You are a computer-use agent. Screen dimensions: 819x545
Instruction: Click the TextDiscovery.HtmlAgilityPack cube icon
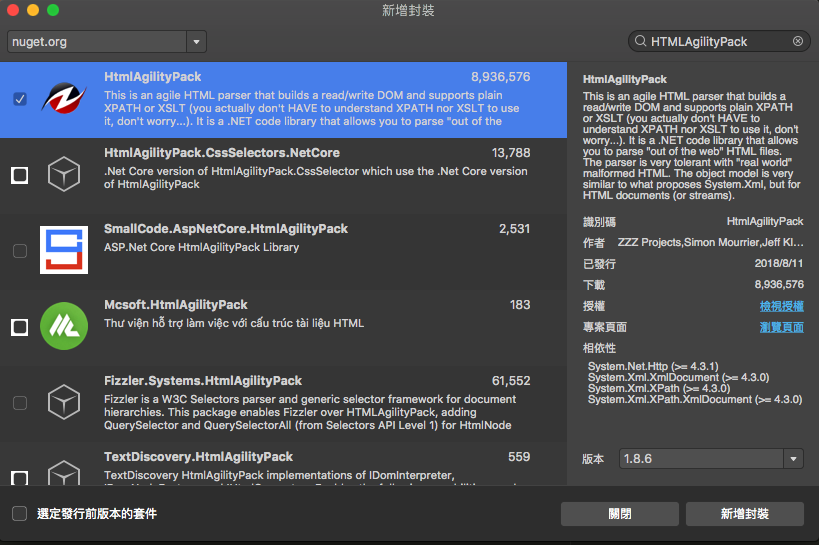pos(64,473)
